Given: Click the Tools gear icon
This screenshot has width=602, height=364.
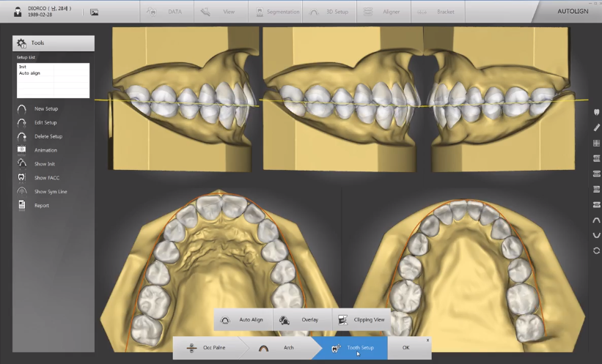Looking at the screenshot, I should click(21, 43).
